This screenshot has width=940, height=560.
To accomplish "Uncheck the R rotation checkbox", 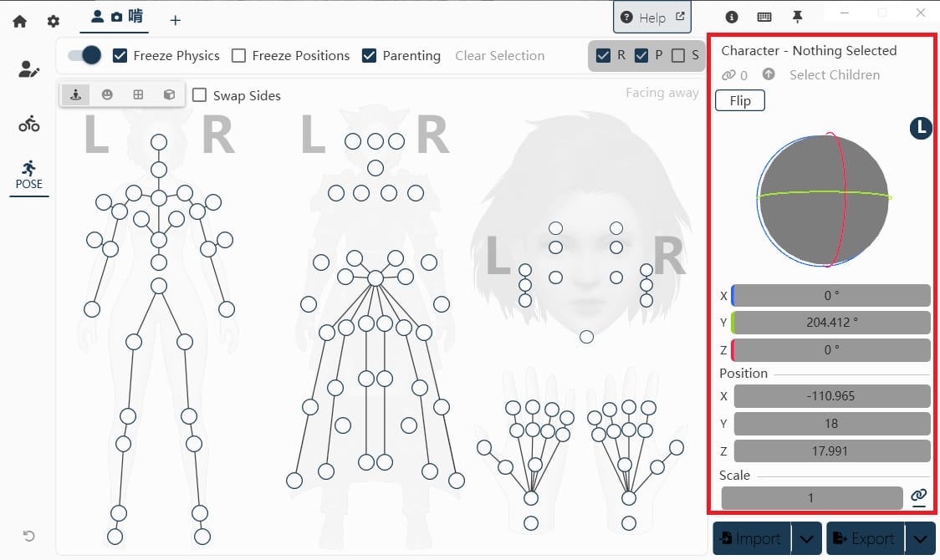I will click(603, 56).
